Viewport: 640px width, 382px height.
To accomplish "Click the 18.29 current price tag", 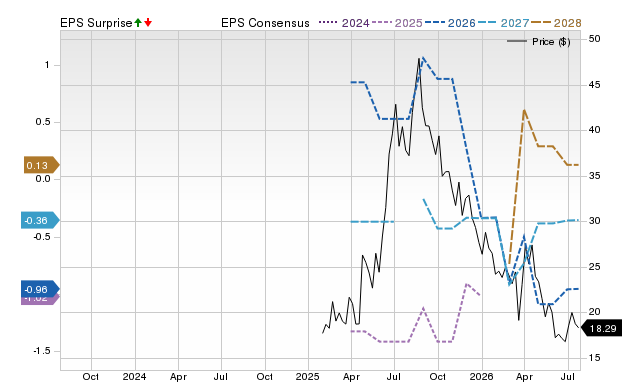I will [x=601, y=329].
